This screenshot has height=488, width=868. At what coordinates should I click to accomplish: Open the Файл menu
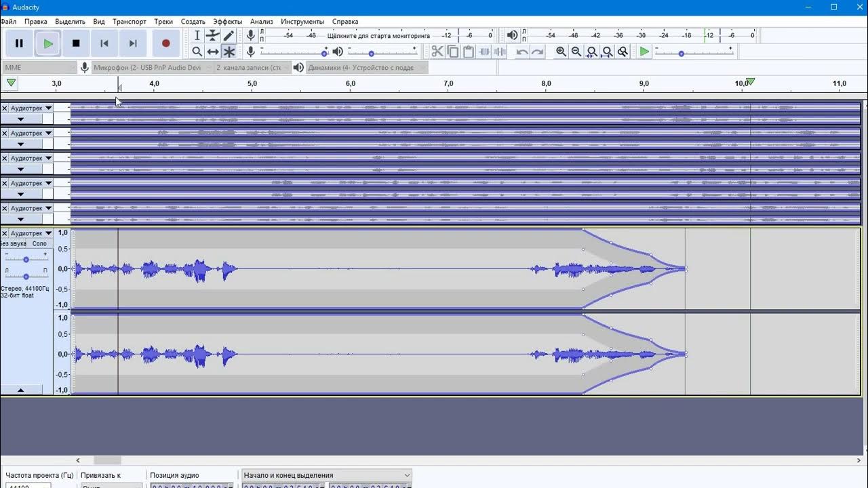click(9, 22)
